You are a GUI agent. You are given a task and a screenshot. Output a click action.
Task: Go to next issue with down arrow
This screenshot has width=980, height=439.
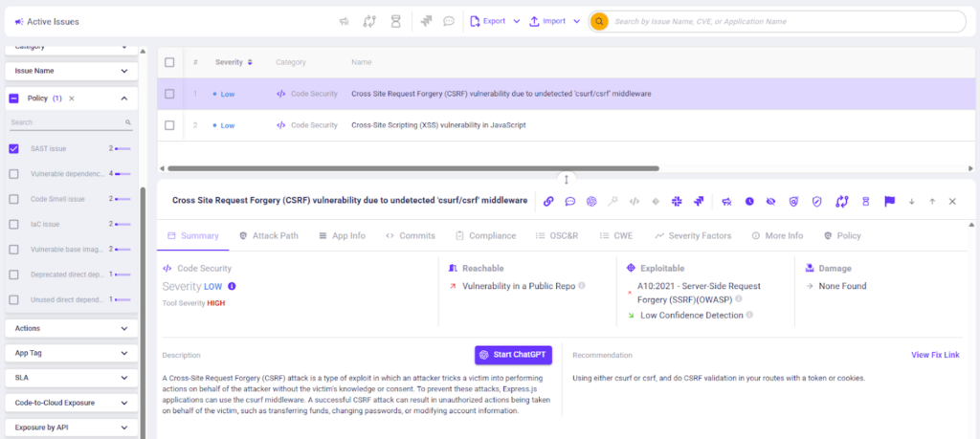912,201
